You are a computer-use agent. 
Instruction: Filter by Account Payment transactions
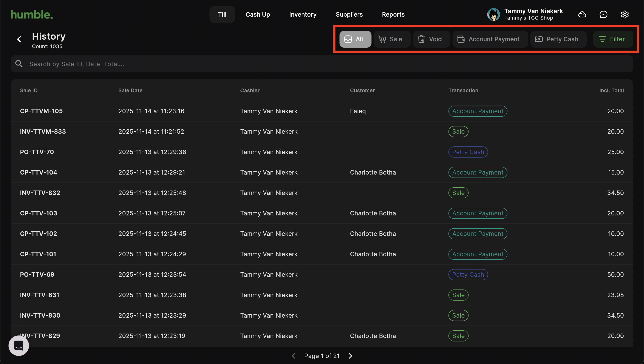click(489, 39)
